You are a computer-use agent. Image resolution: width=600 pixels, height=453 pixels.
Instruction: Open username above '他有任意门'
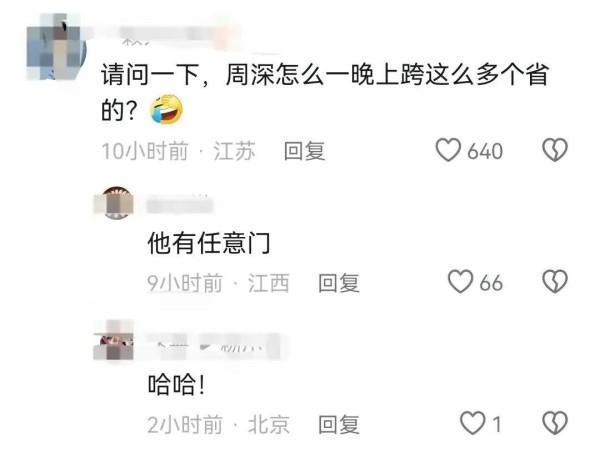click(180, 204)
